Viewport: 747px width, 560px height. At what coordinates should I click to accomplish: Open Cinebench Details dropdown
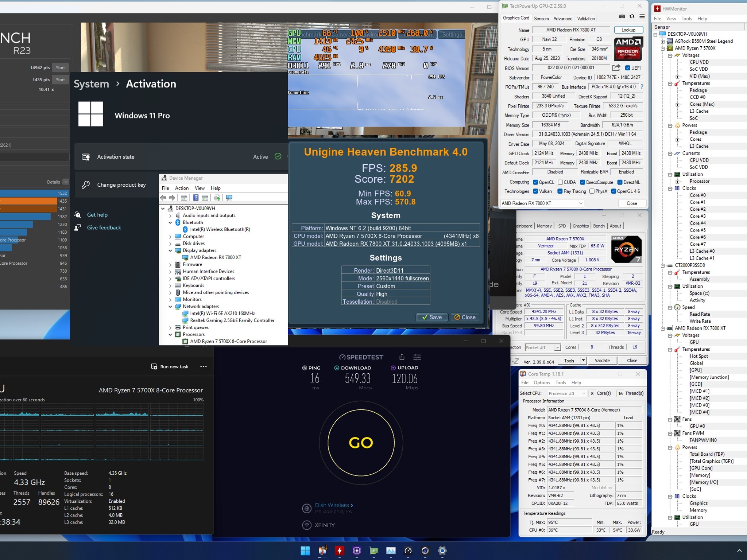66,182
